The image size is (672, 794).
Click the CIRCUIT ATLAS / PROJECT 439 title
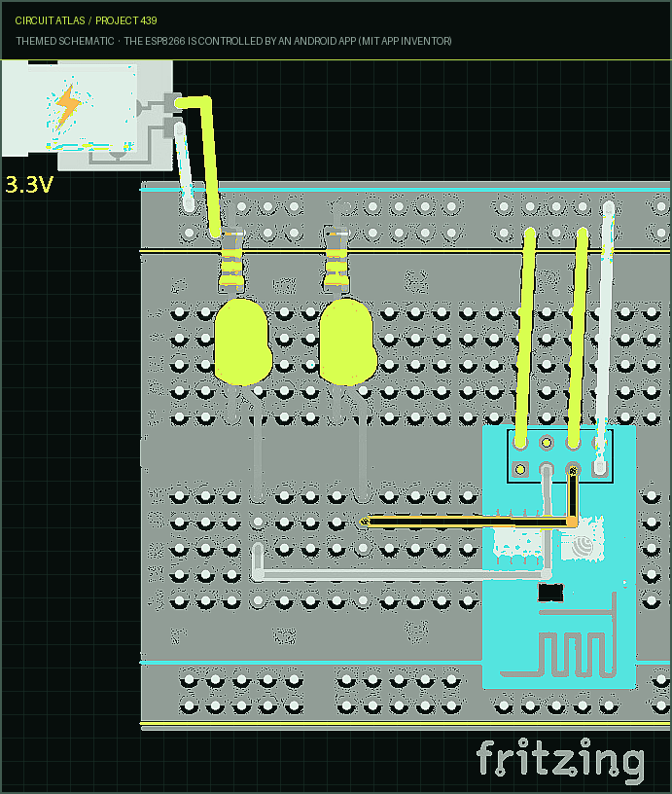click(x=86, y=20)
